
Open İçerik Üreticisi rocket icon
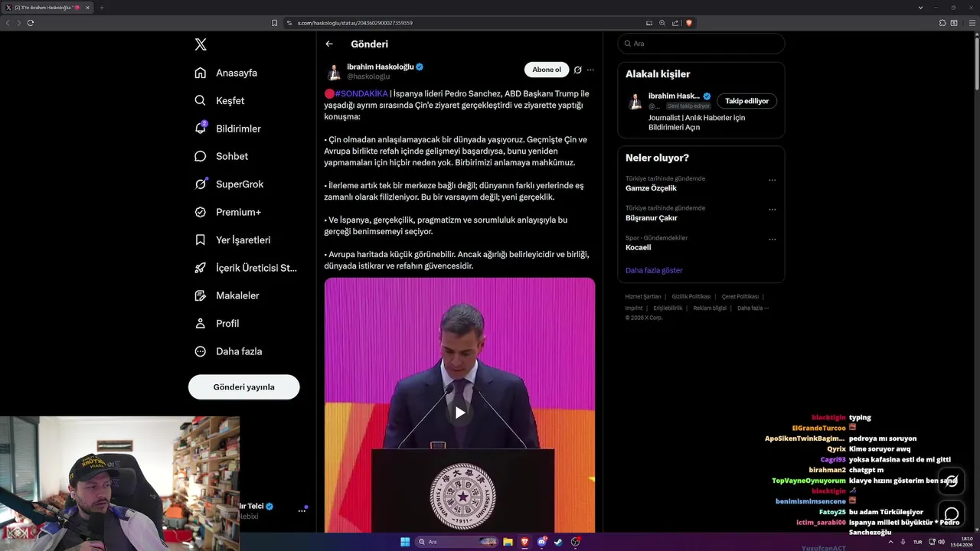tap(201, 268)
